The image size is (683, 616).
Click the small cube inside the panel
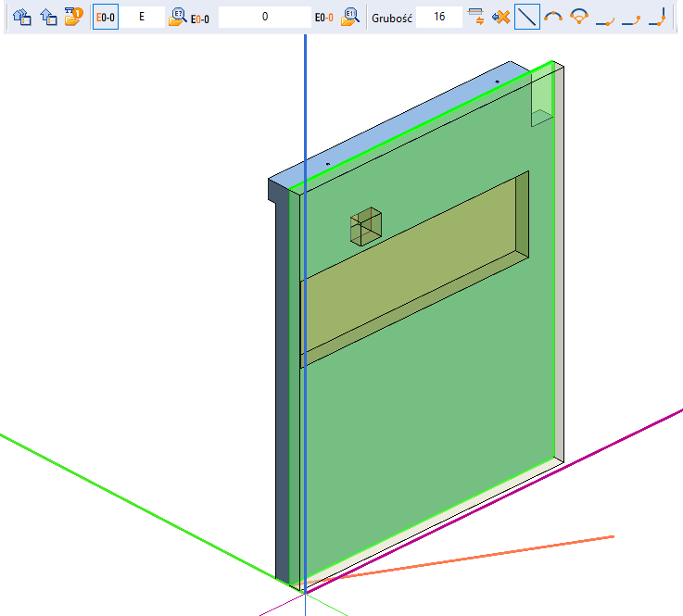click(x=366, y=226)
